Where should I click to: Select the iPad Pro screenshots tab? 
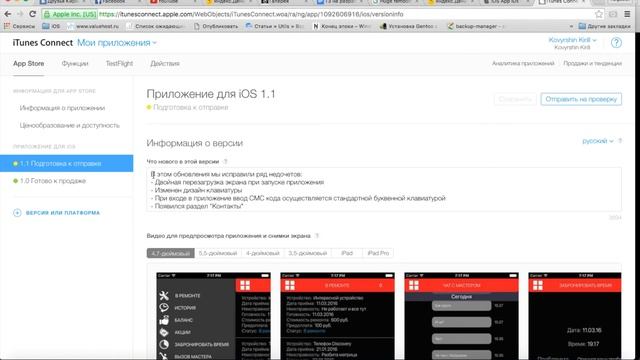click(x=378, y=253)
